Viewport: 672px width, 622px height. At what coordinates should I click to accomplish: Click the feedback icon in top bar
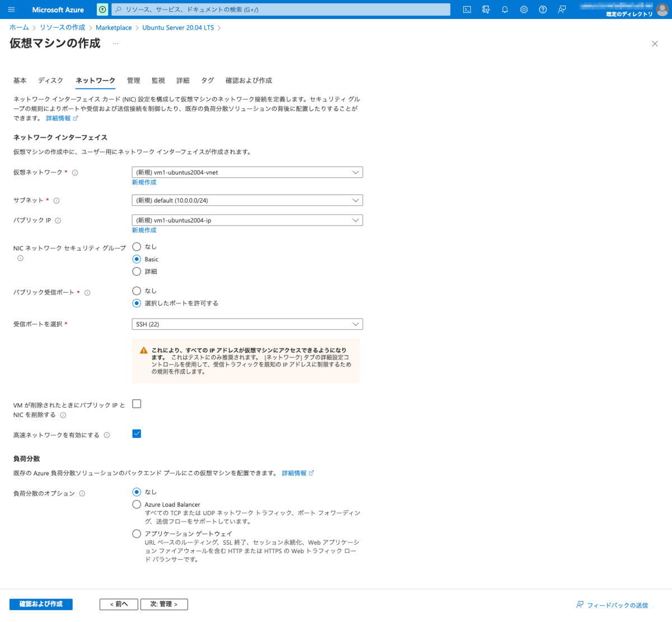click(x=562, y=10)
